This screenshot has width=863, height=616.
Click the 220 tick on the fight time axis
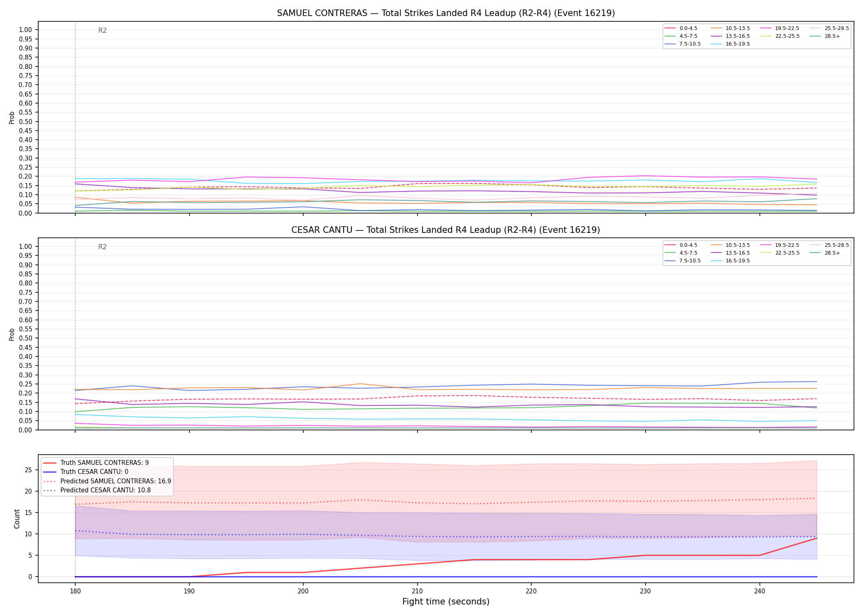[531, 591]
